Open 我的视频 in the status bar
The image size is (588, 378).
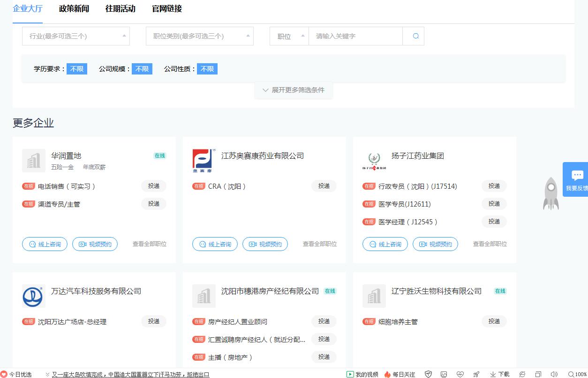pos(362,374)
